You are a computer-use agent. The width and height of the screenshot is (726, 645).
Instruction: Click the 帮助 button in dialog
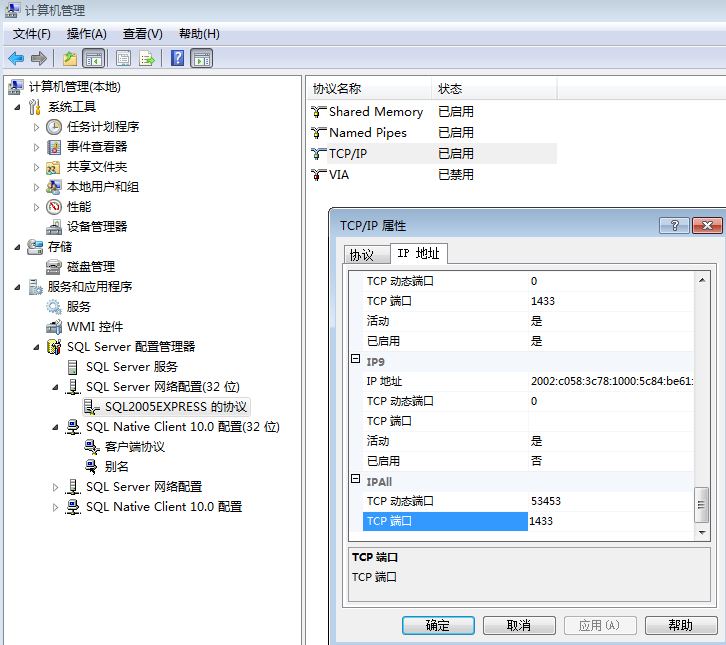[681, 626]
